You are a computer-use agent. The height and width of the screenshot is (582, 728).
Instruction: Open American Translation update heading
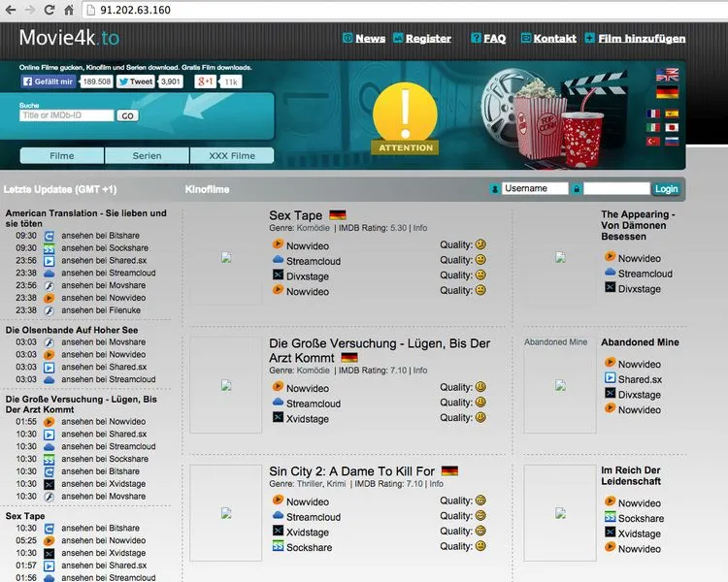pos(85,218)
